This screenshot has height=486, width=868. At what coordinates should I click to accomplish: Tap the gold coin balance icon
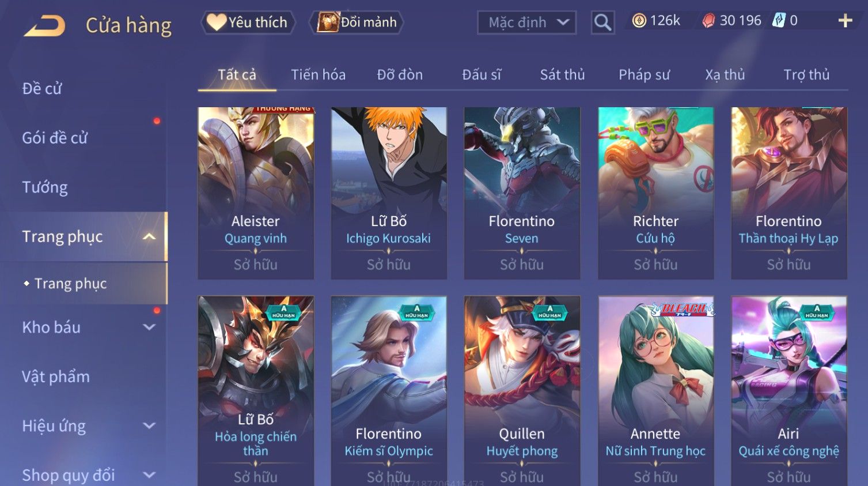[639, 21]
